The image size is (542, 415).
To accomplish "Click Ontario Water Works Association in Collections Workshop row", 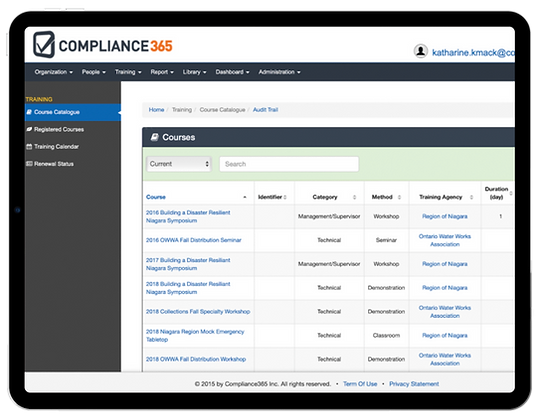I will (x=445, y=312).
